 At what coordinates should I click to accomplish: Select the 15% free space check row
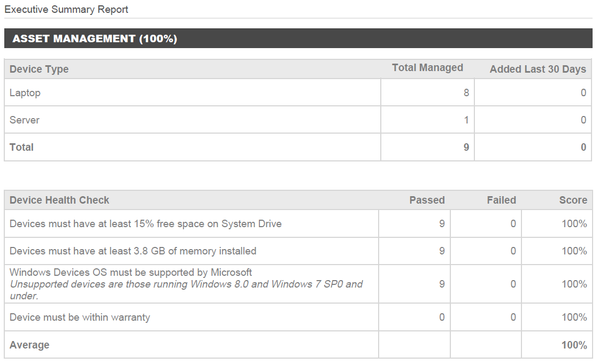pos(145,223)
